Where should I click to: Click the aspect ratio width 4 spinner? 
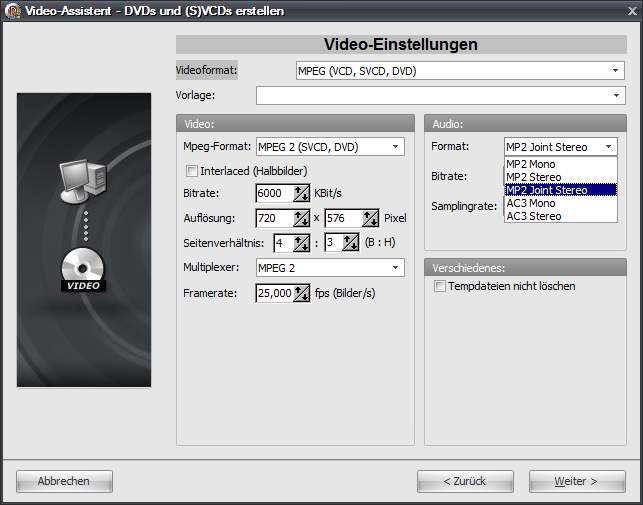(x=302, y=242)
